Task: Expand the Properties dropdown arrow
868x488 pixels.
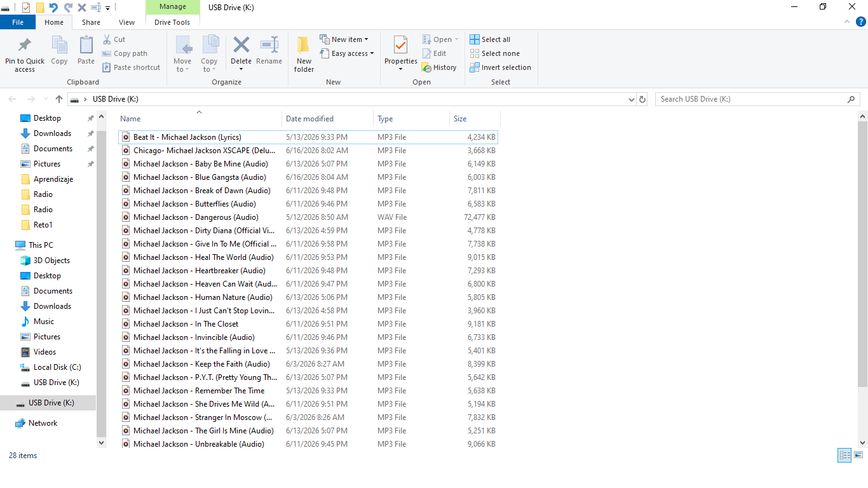Action: coord(400,69)
